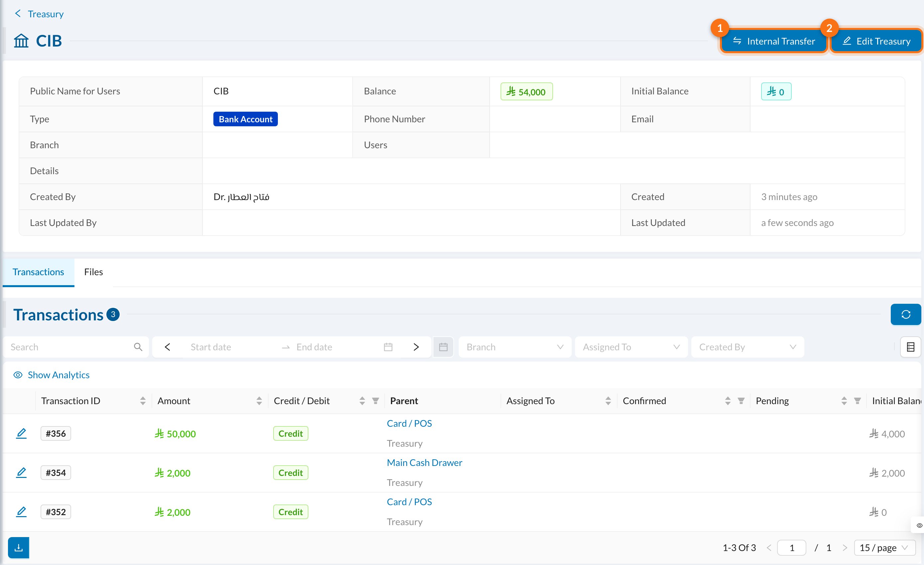Switch to the Transactions tab
Image resolution: width=924 pixels, height=565 pixels.
(x=38, y=272)
